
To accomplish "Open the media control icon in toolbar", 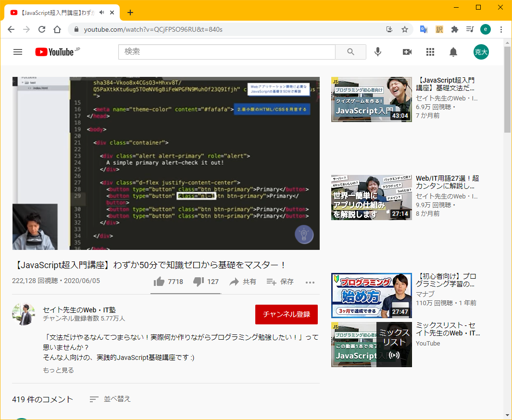I will click(470, 29).
